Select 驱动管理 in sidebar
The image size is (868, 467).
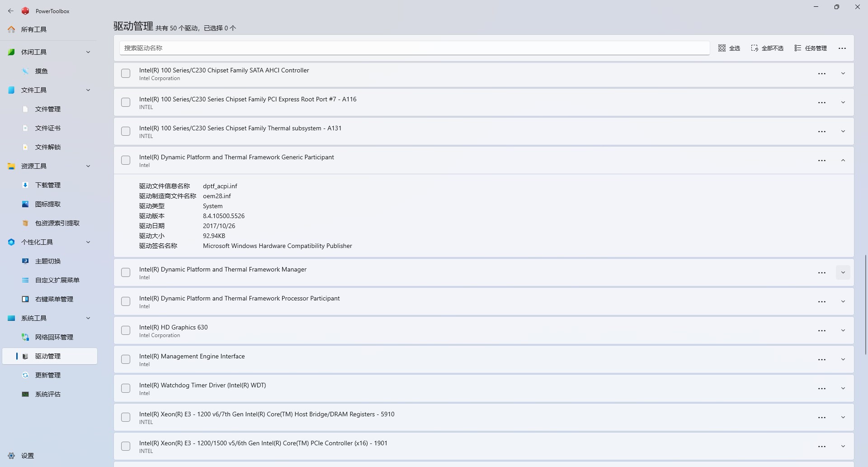50,356
